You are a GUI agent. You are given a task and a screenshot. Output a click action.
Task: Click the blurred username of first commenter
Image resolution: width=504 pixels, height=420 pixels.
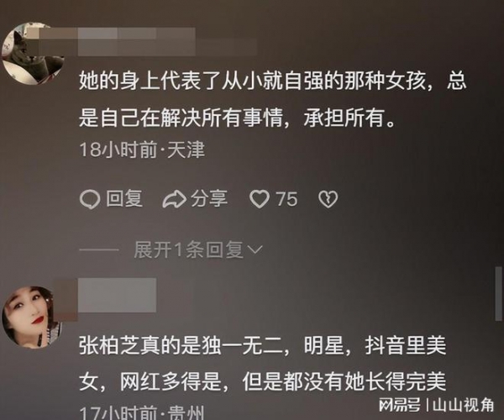click(137, 41)
